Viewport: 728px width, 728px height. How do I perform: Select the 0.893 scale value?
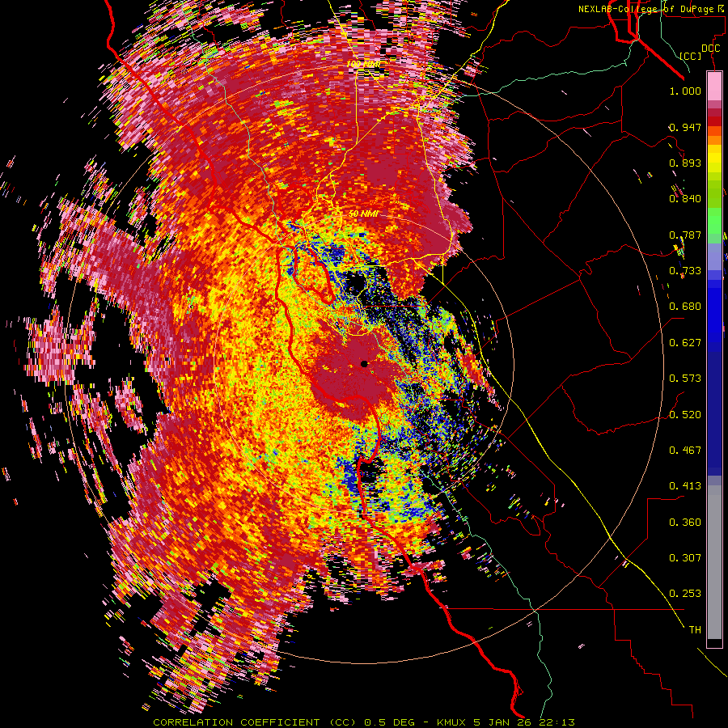pos(685,163)
